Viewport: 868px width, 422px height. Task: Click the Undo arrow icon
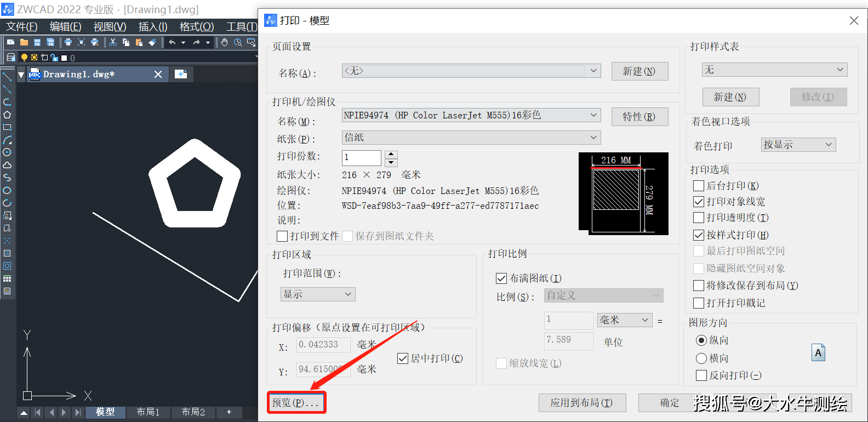point(172,42)
